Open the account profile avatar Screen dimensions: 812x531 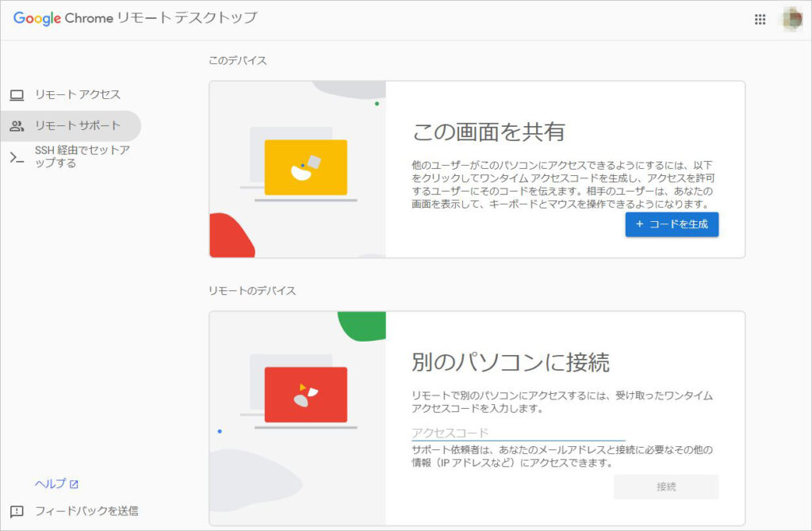click(792, 19)
